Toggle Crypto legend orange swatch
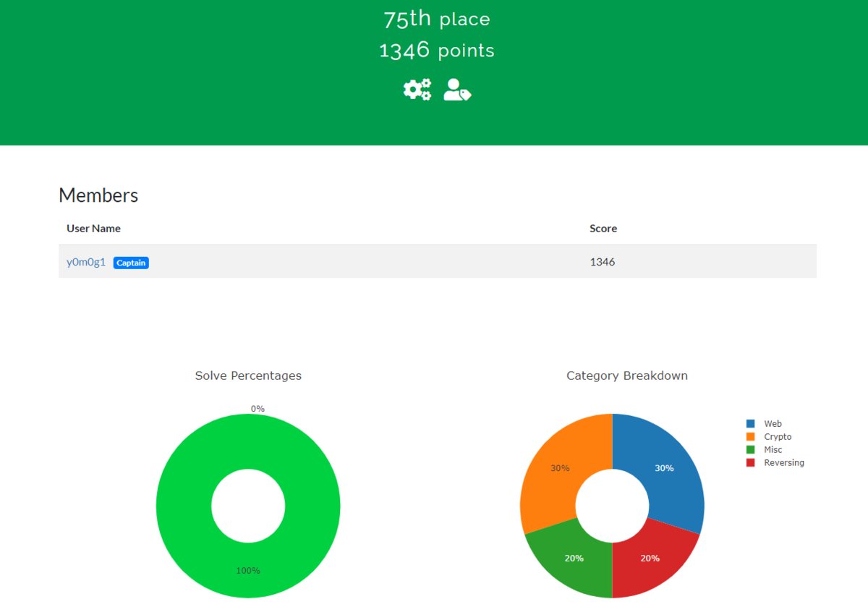The image size is (868, 607). coord(750,437)
